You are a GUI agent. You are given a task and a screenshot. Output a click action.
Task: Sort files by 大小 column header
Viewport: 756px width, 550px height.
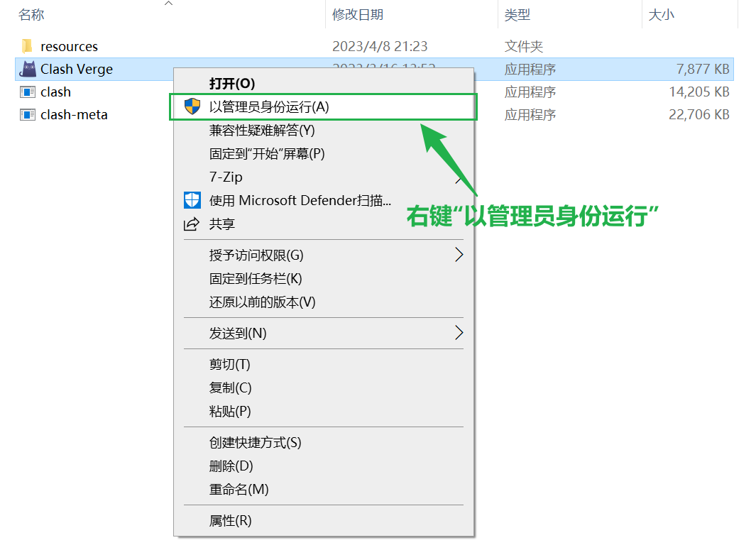point(661,14)
